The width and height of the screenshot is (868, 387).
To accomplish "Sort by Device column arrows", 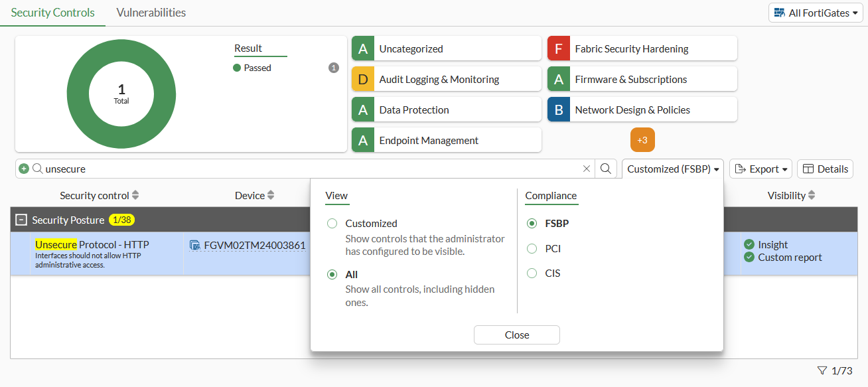I will pos(271,196).
